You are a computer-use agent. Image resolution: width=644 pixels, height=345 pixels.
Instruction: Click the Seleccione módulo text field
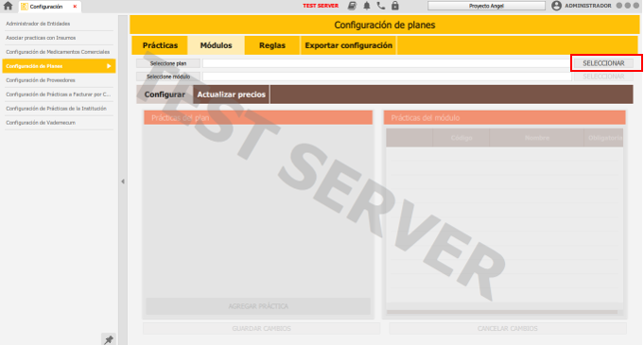[386, 77]
